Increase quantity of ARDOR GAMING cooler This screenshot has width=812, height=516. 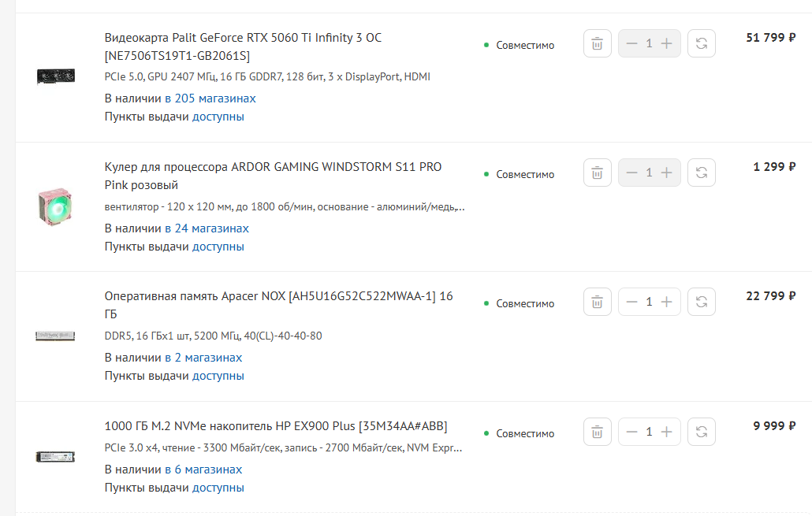667,173
